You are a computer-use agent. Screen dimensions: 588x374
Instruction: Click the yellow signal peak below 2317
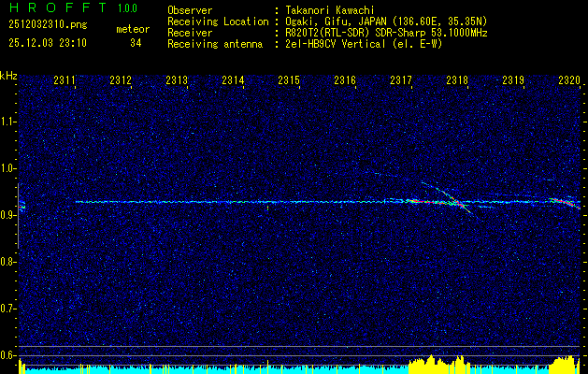click(431, 363)
